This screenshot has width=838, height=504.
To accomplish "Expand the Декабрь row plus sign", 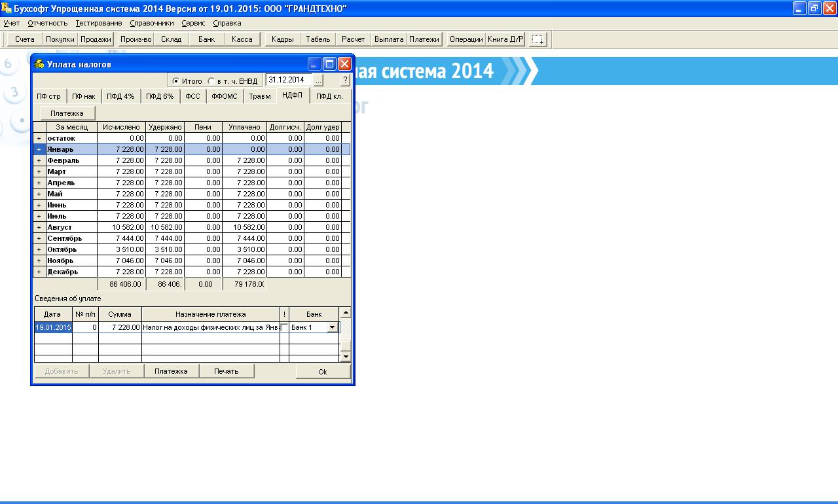I will click(39, 272).
